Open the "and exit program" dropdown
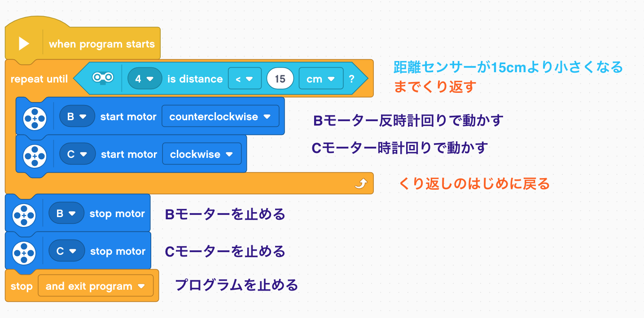 (x=95, y=286)
